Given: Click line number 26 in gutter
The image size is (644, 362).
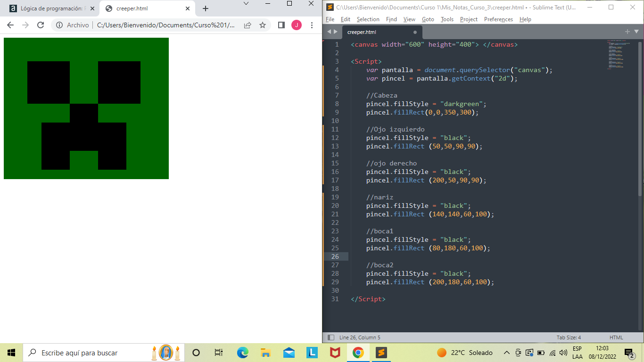Looking at the screenshot, I should coord(335,256).
